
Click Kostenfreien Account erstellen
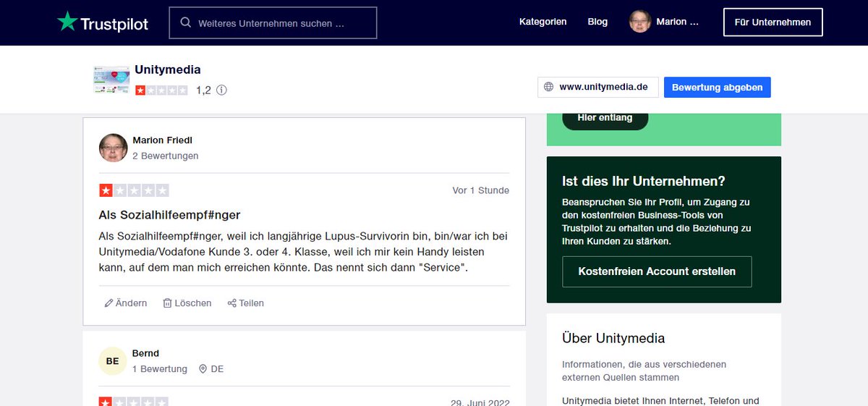pyautogui.click(x=657, y=271)
